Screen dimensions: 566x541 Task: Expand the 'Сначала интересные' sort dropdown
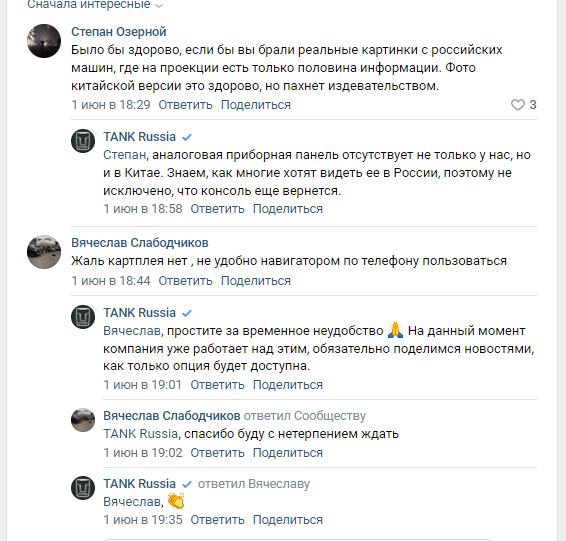click(x=95, y=5)
